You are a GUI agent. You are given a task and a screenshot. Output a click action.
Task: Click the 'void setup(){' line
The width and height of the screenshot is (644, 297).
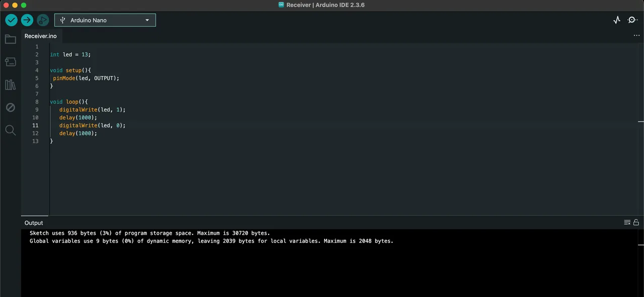coord(70,70)
